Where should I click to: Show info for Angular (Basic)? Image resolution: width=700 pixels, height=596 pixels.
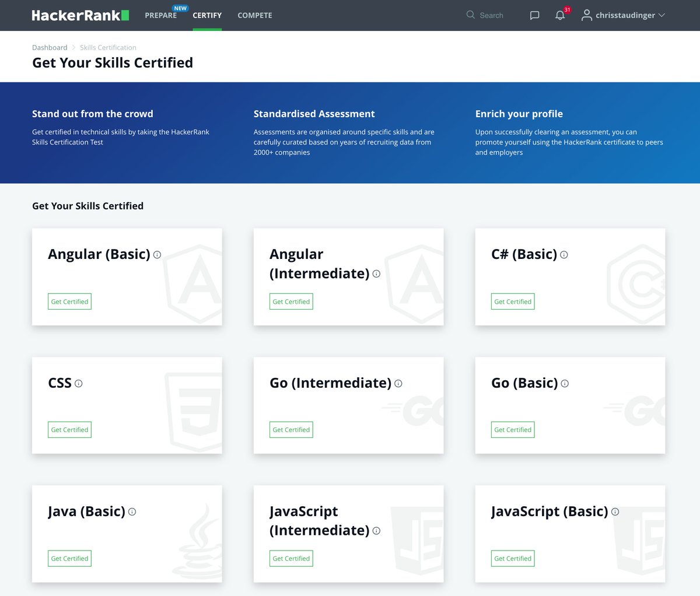pos(157,255)
